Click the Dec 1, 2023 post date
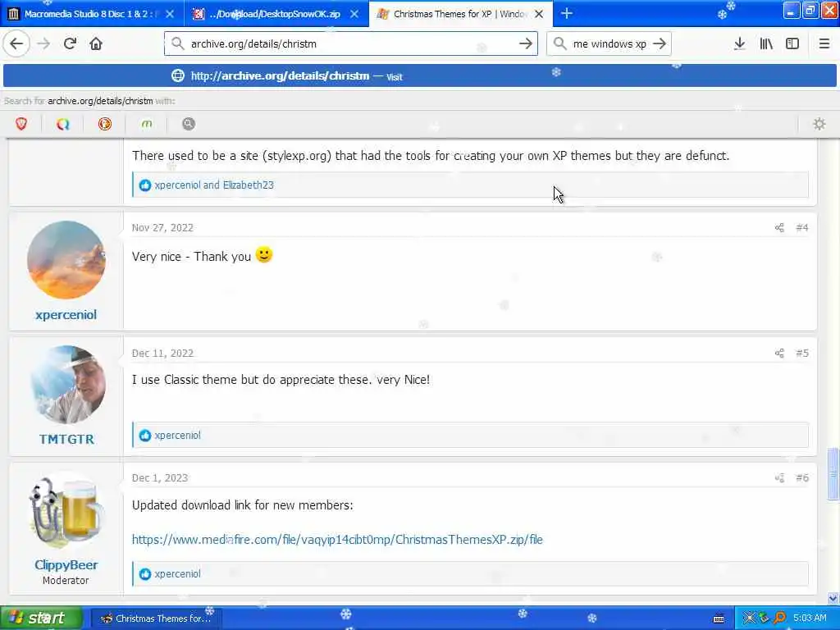This screenshot has height=630, width=840. point(160,478)
